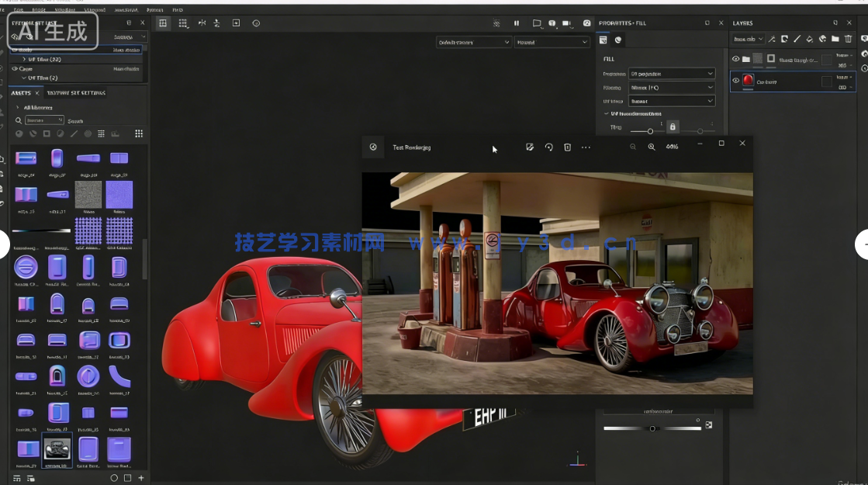Click the ellipsis options button in Test Rendering
The image size is (868, 485).
click(x=586, y=147)
